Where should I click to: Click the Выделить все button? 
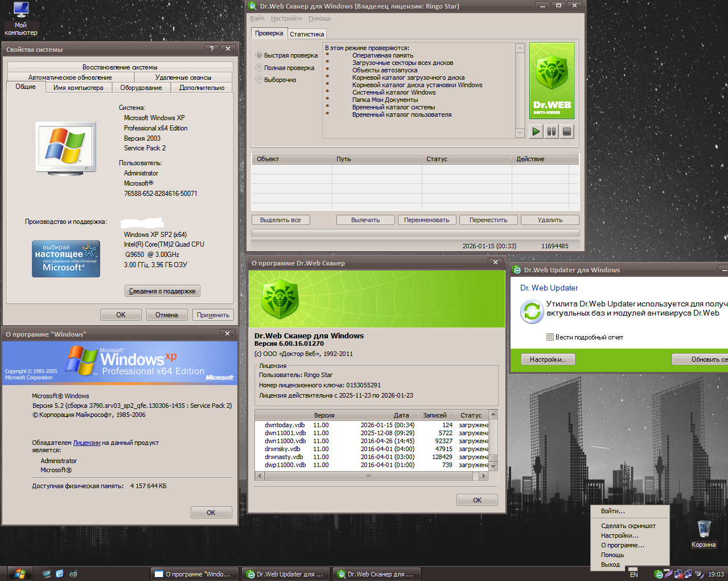(280, 220)
